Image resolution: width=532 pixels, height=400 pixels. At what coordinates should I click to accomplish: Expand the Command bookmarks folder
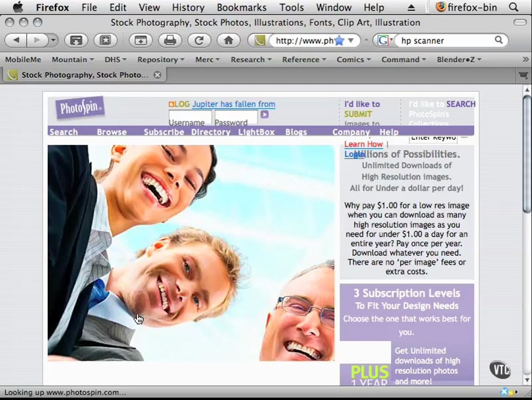404,59
